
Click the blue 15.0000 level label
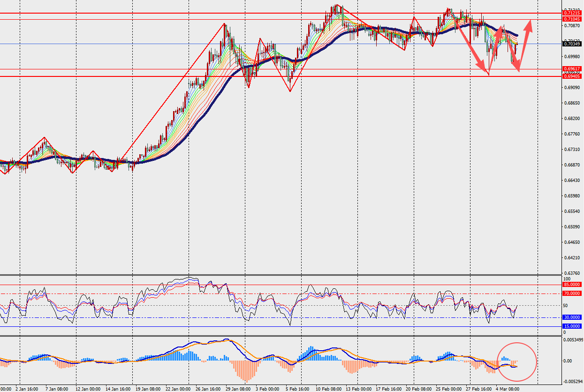(572, 326)
